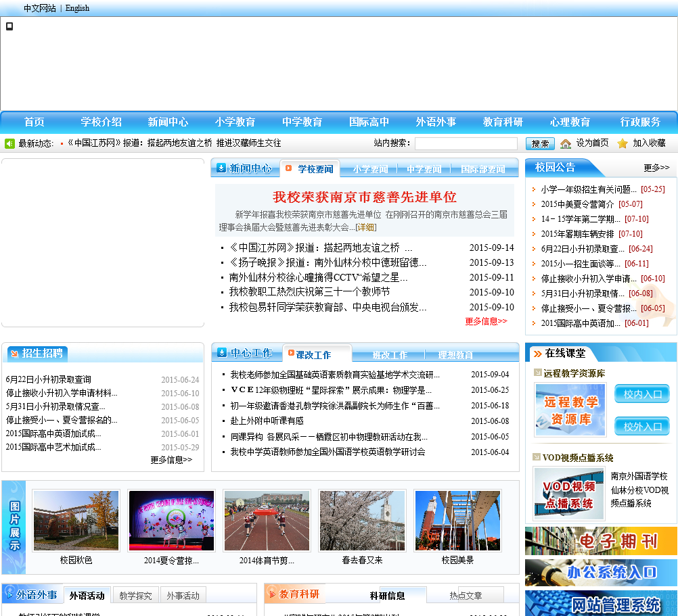The width and height of the screenshot is (678, 616).
Task: Click the 新闻中心 download arrow icon
Action: pos(221,168)
